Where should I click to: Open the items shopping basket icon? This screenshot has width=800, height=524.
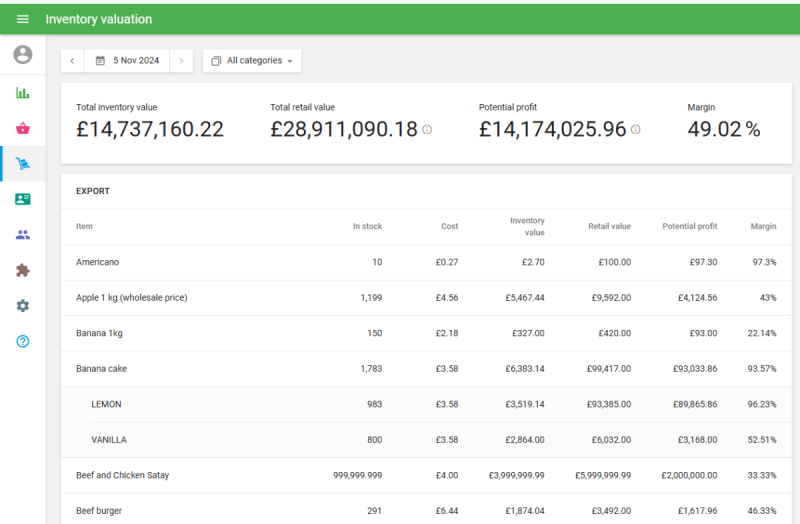point(22,128)
